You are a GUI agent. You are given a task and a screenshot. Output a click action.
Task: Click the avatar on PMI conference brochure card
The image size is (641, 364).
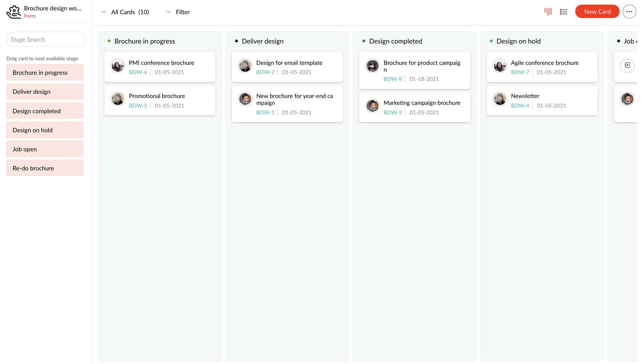[118, 66]
